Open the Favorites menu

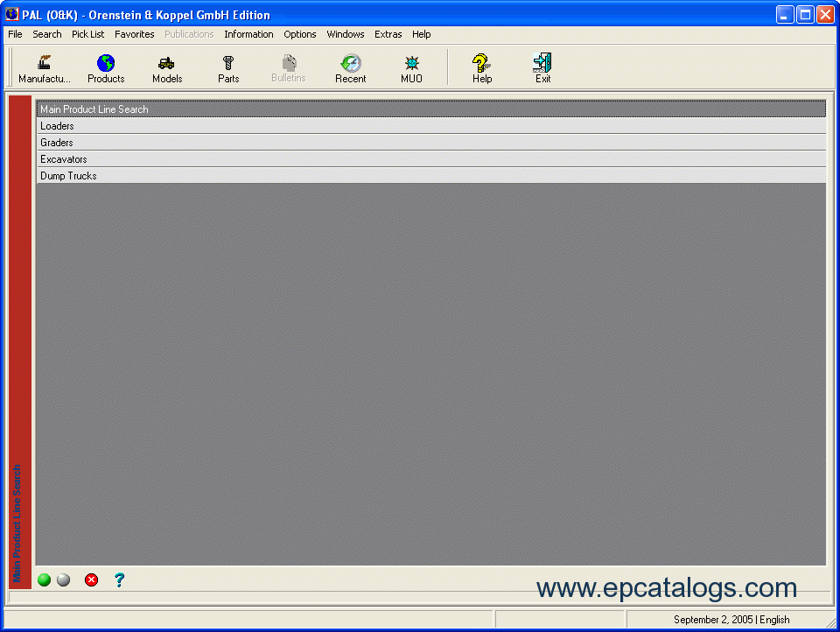134,34
